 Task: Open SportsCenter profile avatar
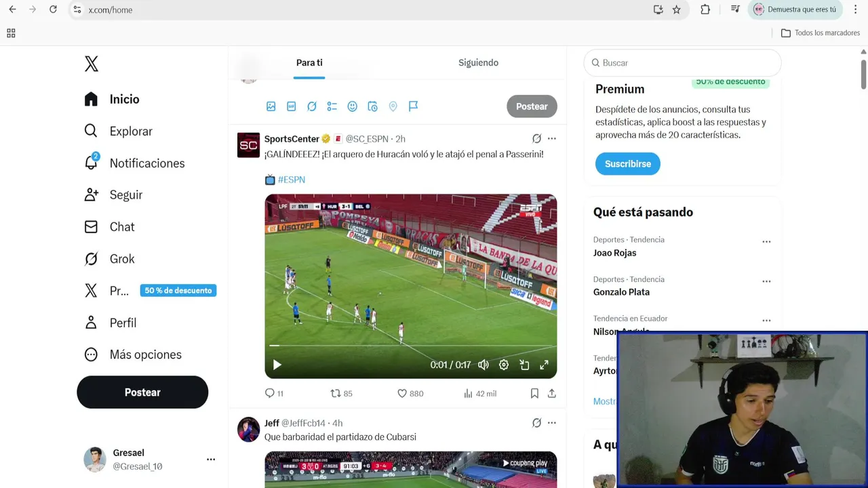coord(249,145)
